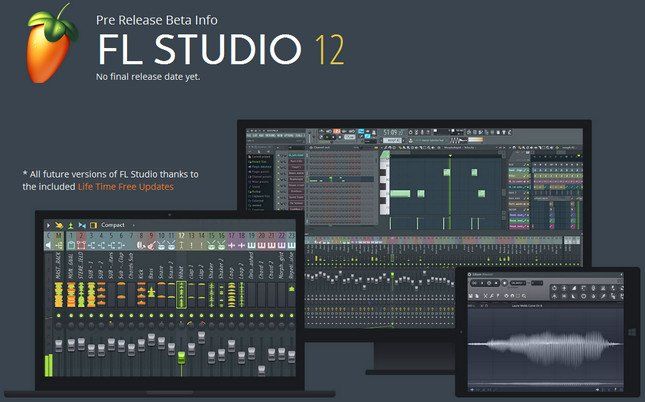Viewport: 645px width, 402px height.
Task: Click the Life Time Free Updates link
Action: 125,186
